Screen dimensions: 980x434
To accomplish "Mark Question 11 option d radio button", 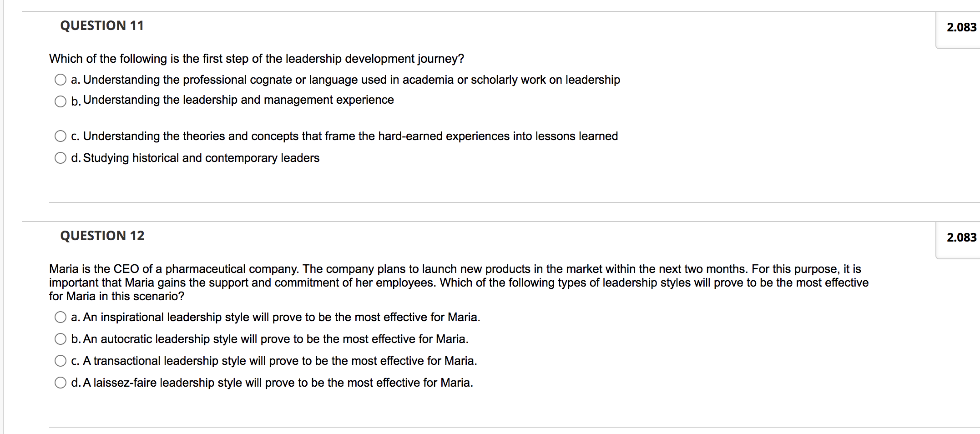I will tap(61, 158).
